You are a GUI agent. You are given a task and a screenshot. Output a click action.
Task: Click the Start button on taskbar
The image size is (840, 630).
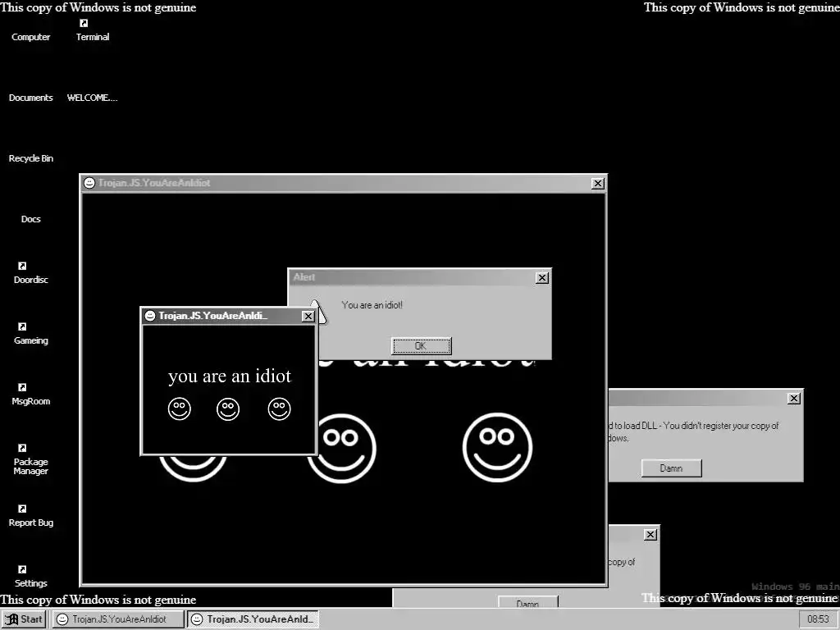pos(24,619)
